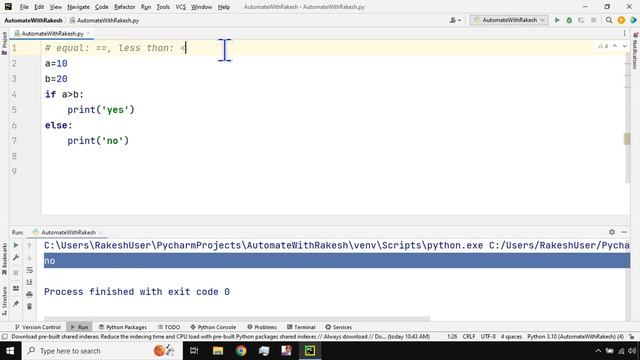Run with coverage icon in toolbar
Viewport: 640px width, 360px height.
click(581, 20)
